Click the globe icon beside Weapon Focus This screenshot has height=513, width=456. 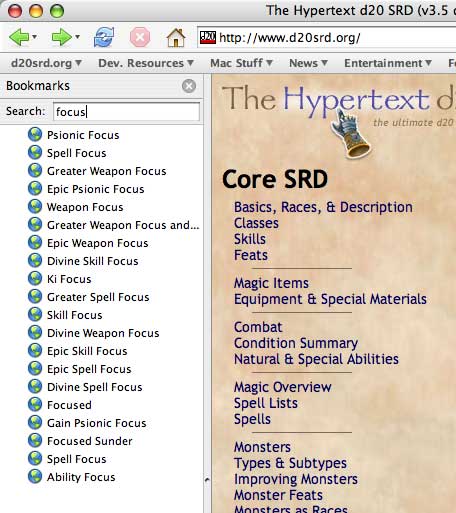35,207
